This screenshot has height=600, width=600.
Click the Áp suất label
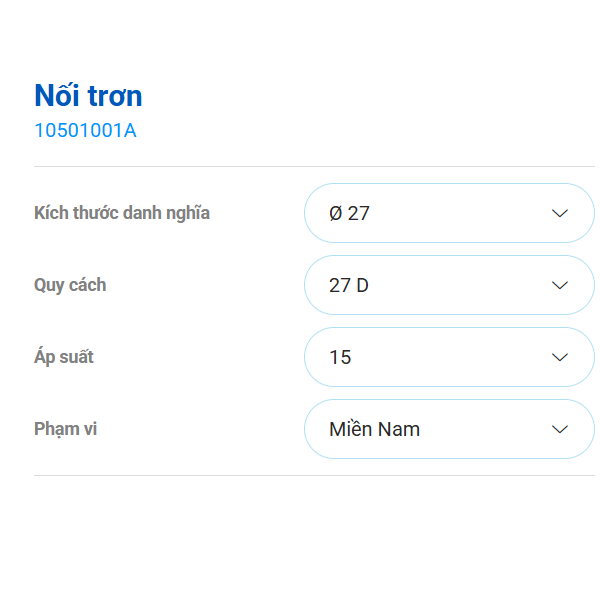point(64,357)
